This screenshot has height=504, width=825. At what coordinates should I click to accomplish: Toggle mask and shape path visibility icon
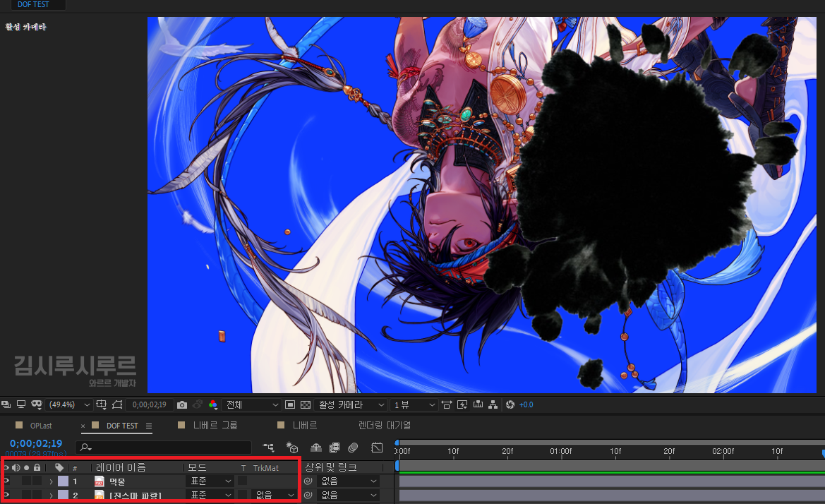click(117, 404)
